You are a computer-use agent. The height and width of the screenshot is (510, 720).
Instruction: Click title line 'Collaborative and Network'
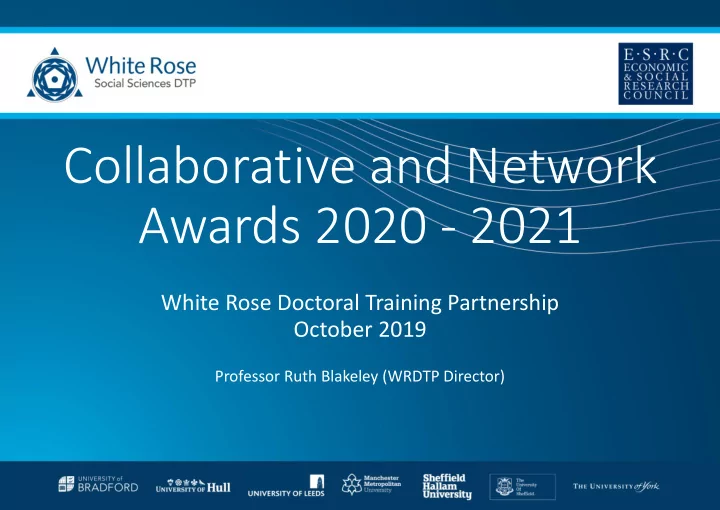tap(360, 166)
